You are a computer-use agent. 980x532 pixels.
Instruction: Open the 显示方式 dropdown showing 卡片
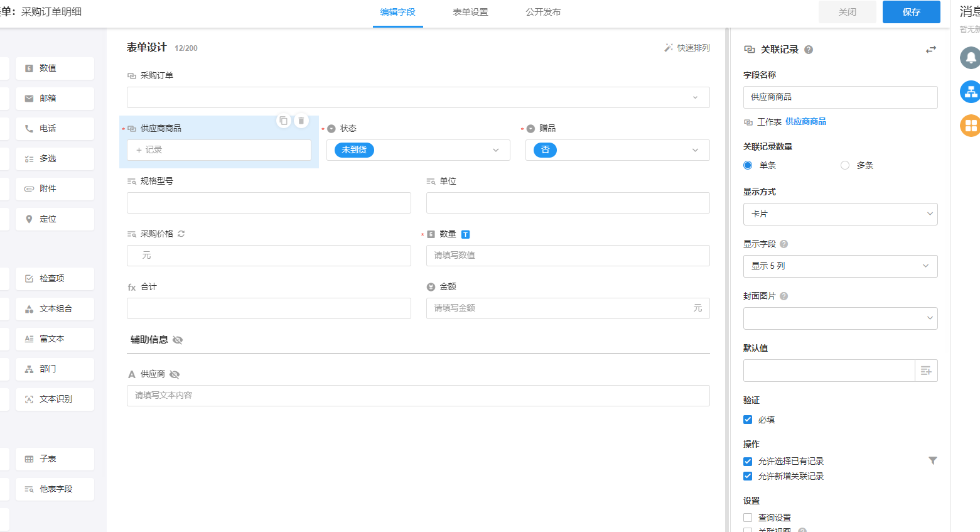pos(840,214)
